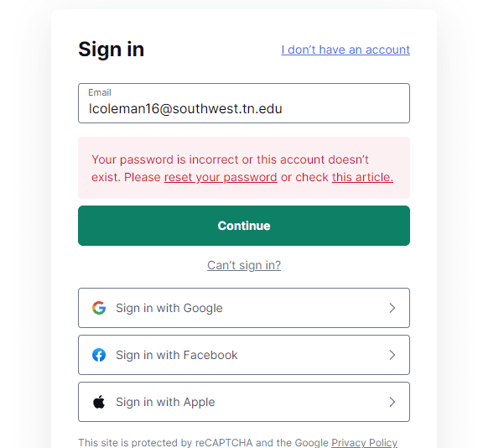Click the small Email field label

click(100, 92)
